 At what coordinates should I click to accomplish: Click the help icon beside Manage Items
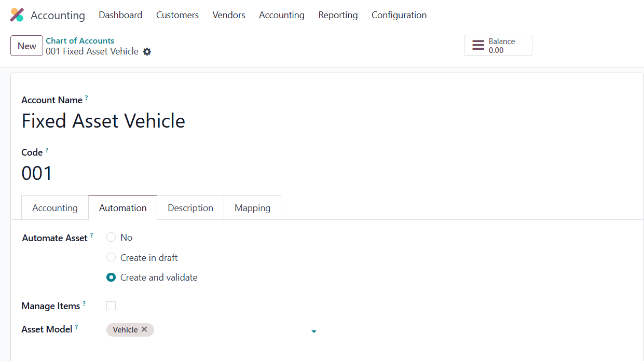[85, 302]
